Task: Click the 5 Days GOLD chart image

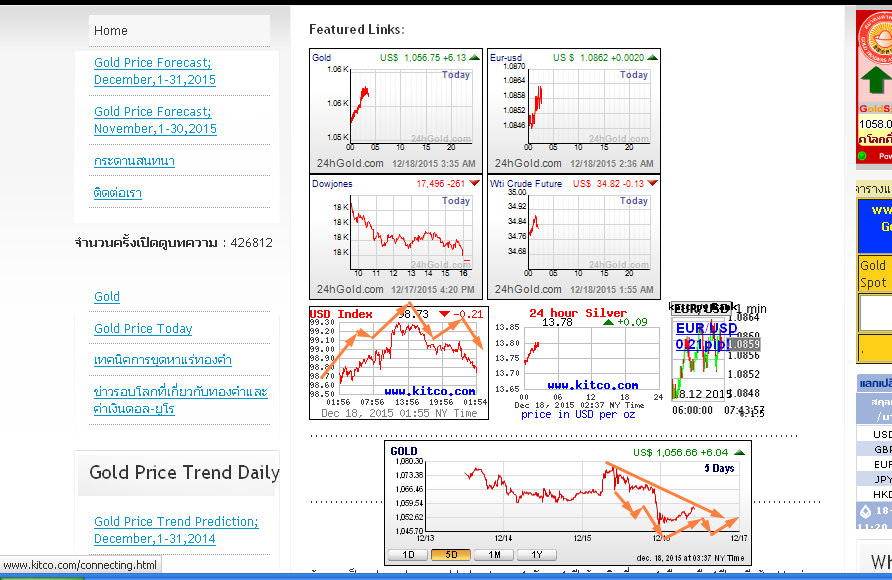Action: coord(568,503)
